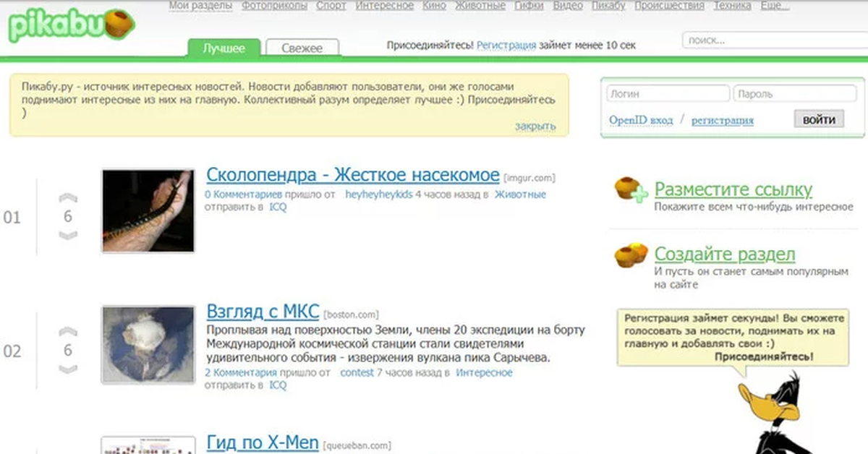868x454 pixels.
Task: Open the Гифки section
Action: click(529, 6)
